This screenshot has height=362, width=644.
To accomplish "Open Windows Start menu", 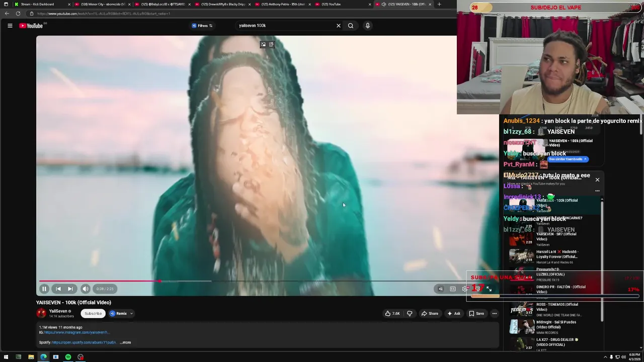I will [x=6, y=357].
